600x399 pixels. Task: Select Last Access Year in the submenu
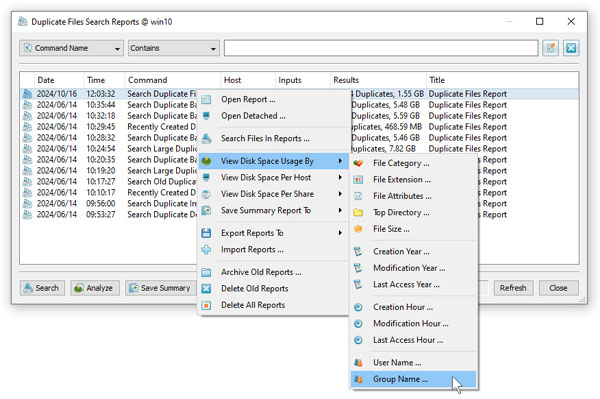coord(413,285)
